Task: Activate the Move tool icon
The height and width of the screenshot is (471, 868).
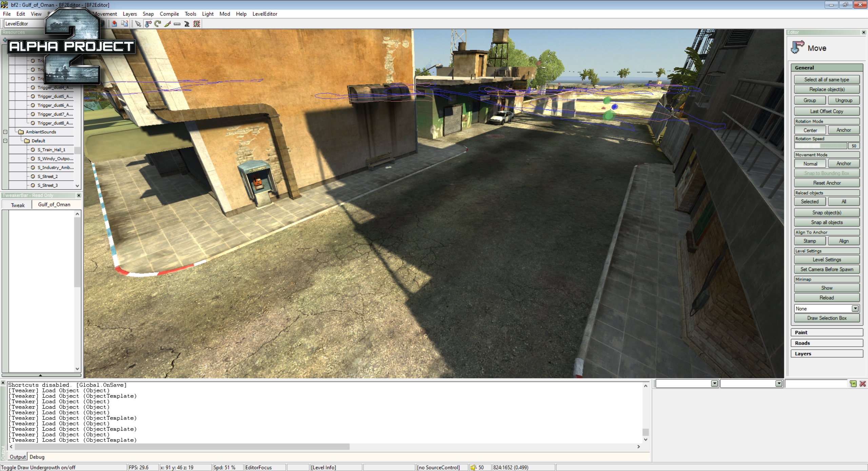Action: click(x=148, y=24)
